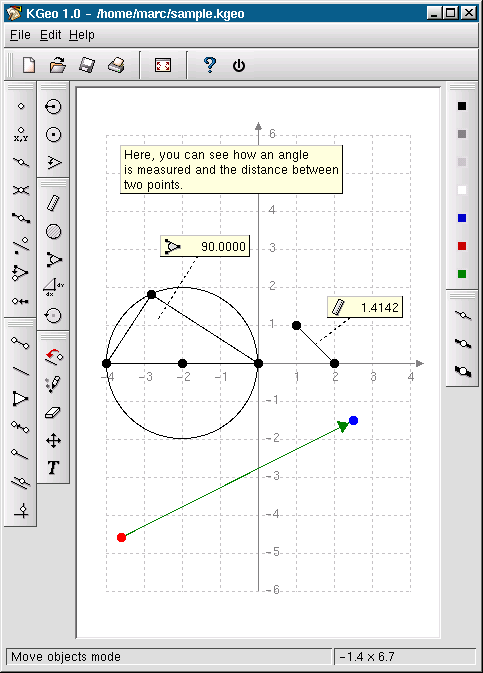Choose the thin line thickness option

pyautogui.click(x=462, y=315)
